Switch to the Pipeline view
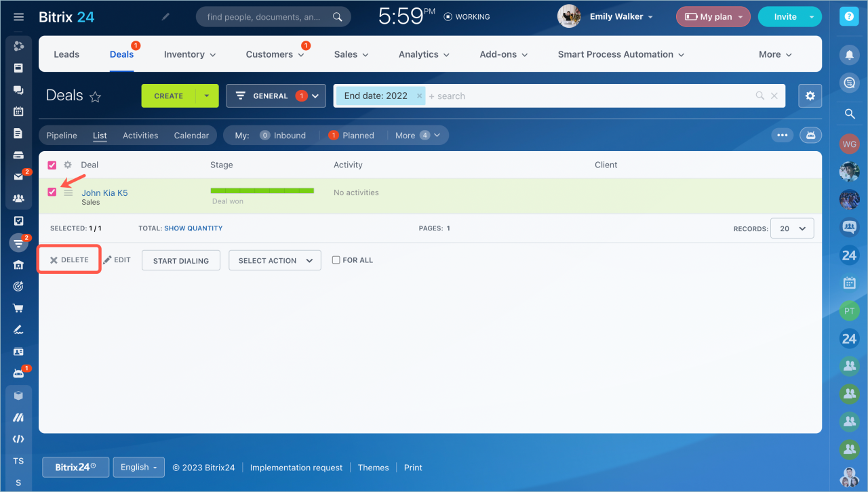This screenshot has height=492, width=868. coord(62,136)
